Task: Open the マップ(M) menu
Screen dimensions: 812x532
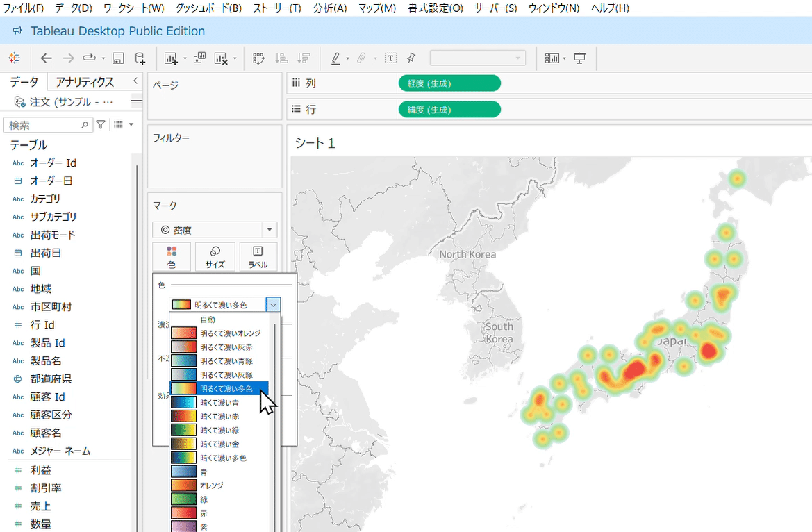Action: pos(376,8)
